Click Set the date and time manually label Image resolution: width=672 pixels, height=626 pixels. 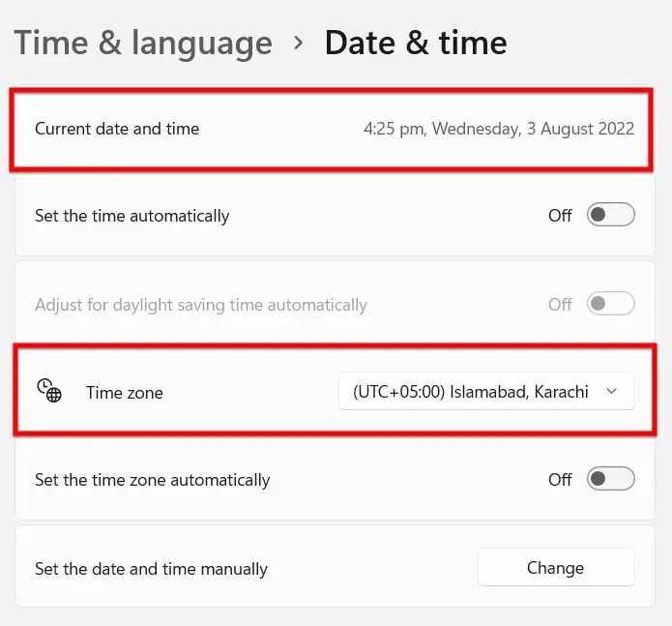[x=151, y=569]
